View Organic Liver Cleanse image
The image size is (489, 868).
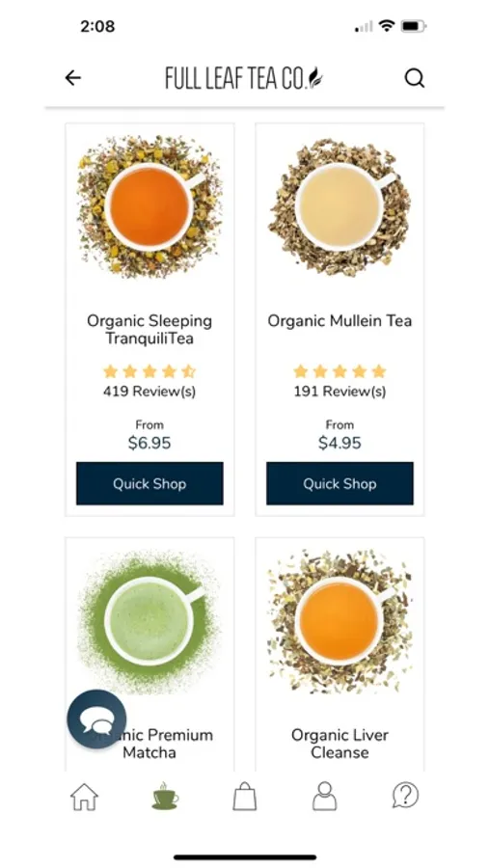click(340, 621)
